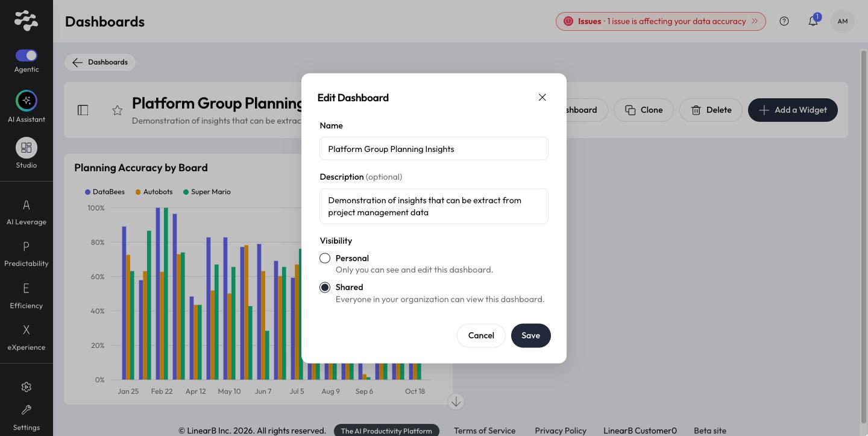Screen dimensions: 868x436
Task: Open notifications bell
Action: point(813,21)
